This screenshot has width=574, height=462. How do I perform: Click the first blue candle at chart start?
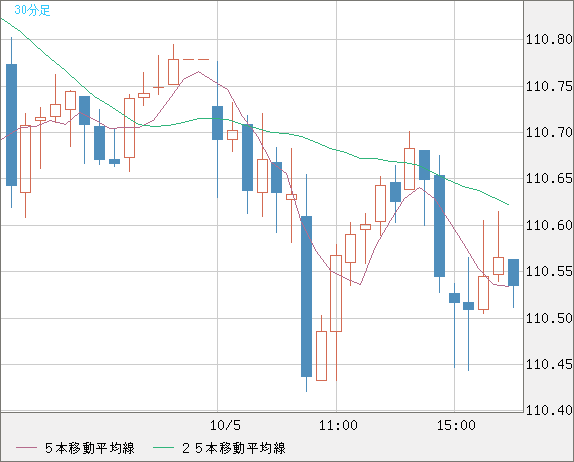(x=11, y=125)
